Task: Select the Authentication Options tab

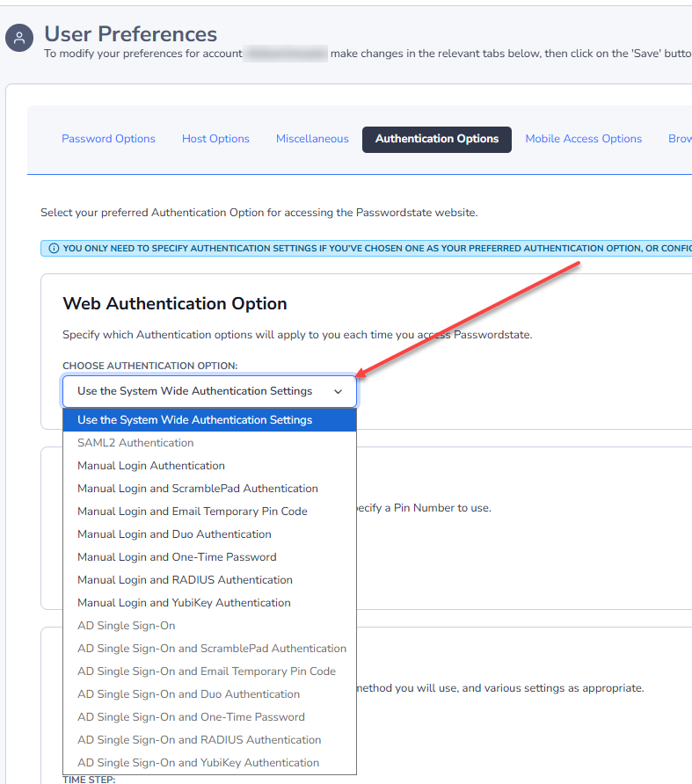Action: 437,139
